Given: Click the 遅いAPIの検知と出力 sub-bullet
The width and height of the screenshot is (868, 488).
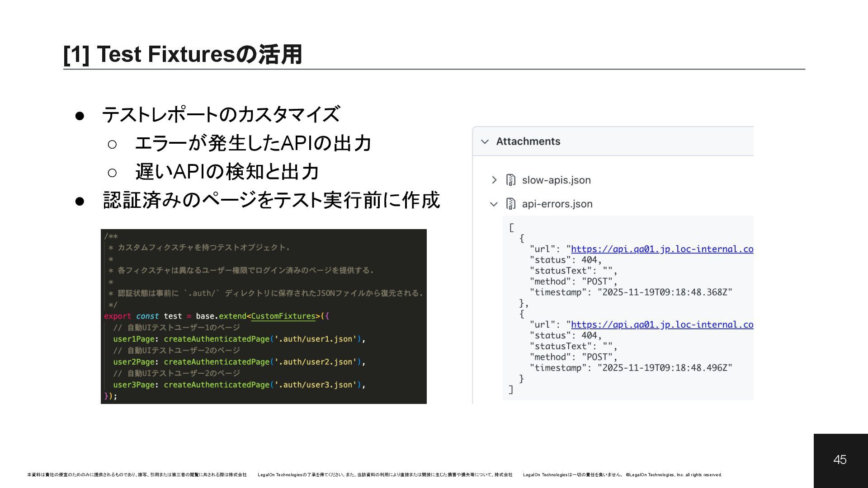Looking at the screenshot, I should 227,172.
